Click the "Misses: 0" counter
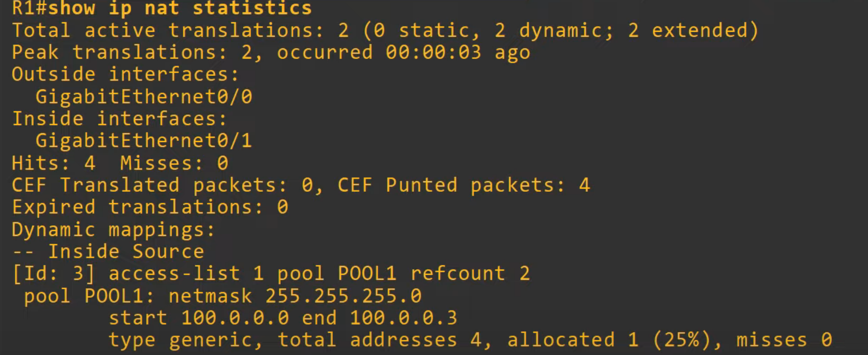Image resolution: width=868 pixels, height=355 pixels. click(x=174, y=163)
